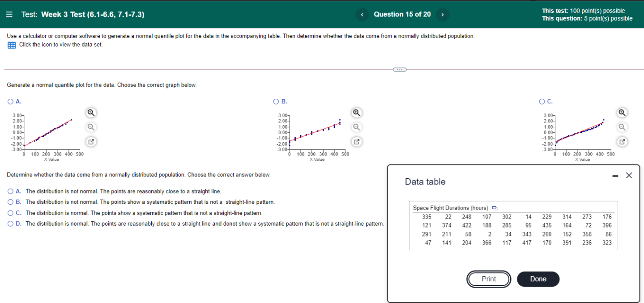Select graph option A radio button
644x303 pixels.
point(10,101)
